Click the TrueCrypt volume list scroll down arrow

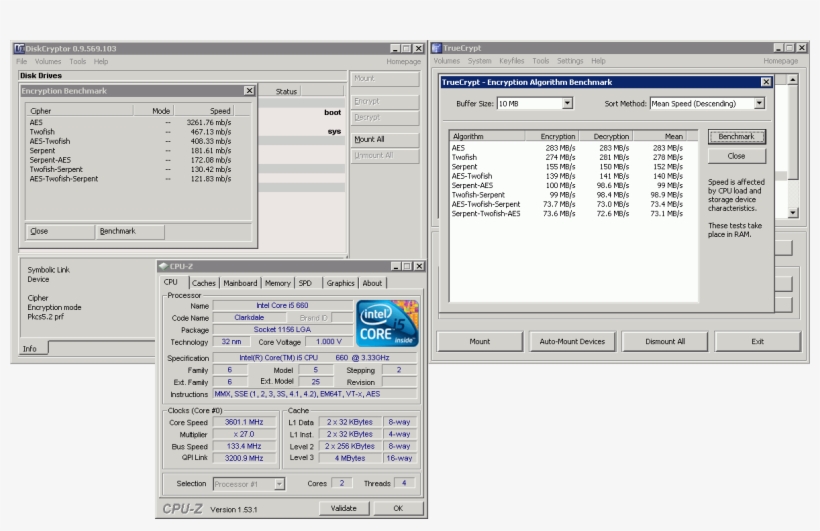[x=793, y=212]
